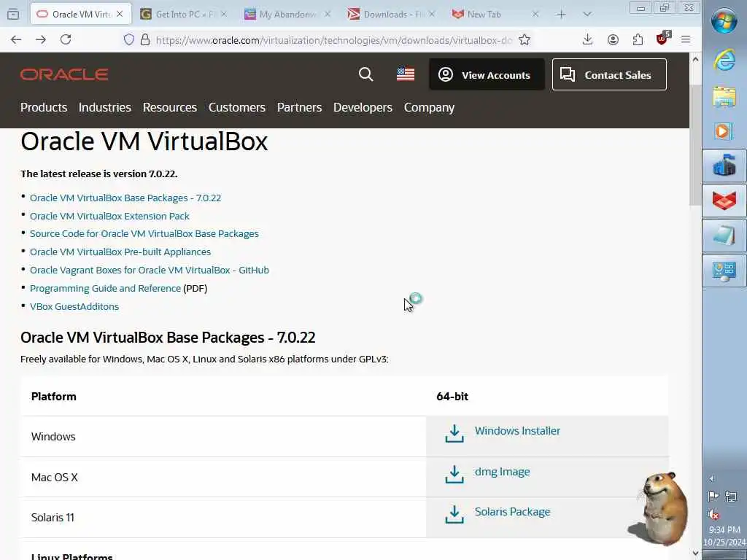
Task: Go forward using the browser forward arrow
Action: click(41, 39)
